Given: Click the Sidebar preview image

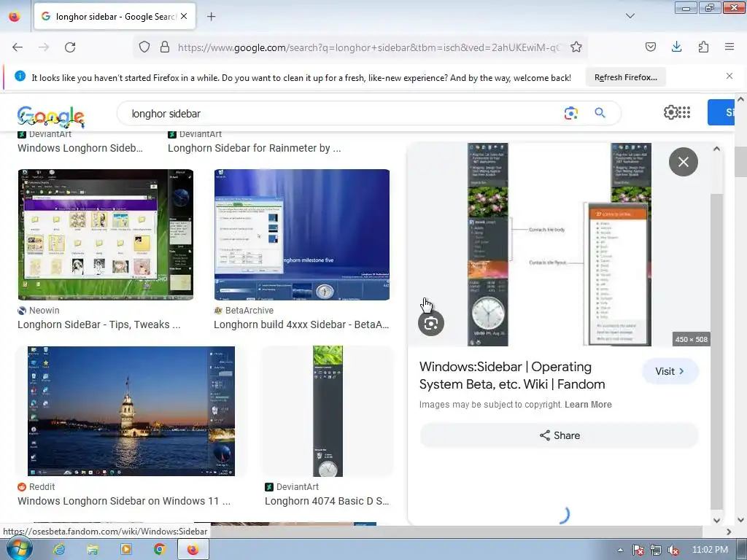Looking at the screenshot, I should point(560,244).
